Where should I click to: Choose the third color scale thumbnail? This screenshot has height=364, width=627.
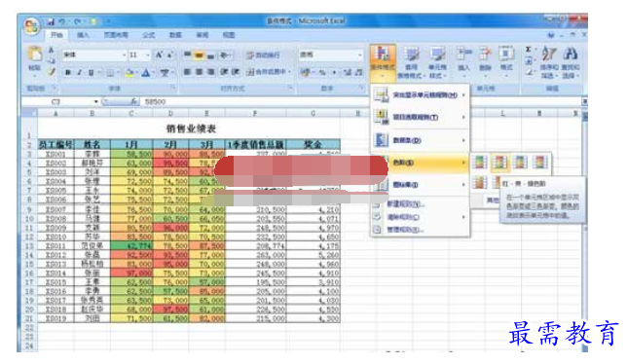coord(520,163)
